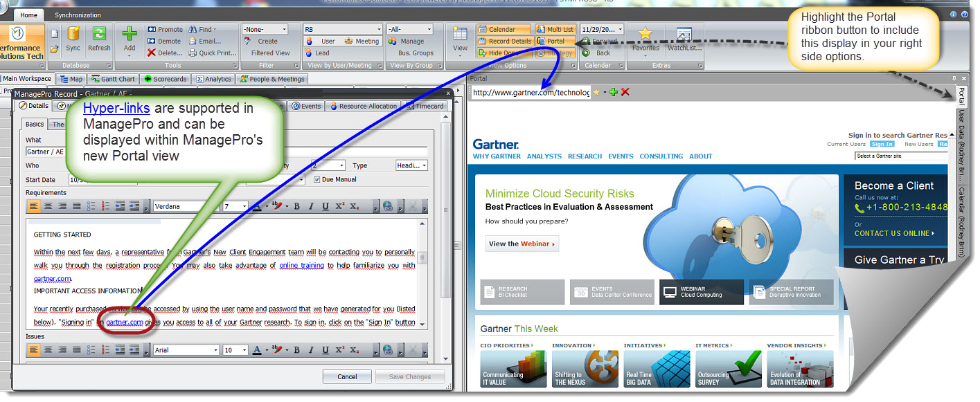980x402 pixels.
Task: Open the Analytics workspace tab
Action: pos(214,79)
